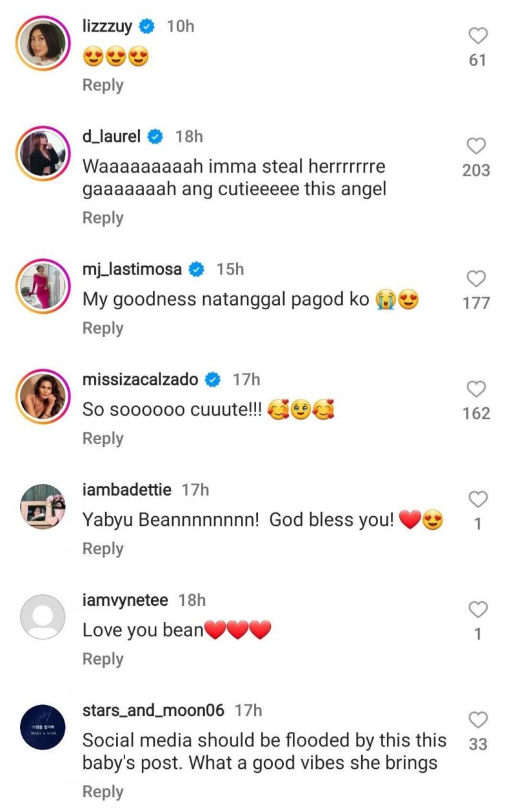516x812 pixels.
Task: Open lizzzuy's profile picture
Action: (43, 43)
